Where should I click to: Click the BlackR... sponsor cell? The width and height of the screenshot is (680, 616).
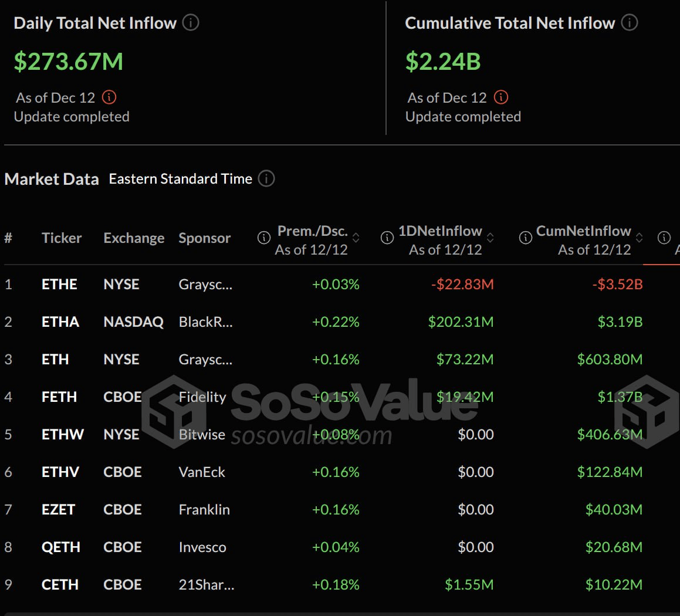coord(205,322)
